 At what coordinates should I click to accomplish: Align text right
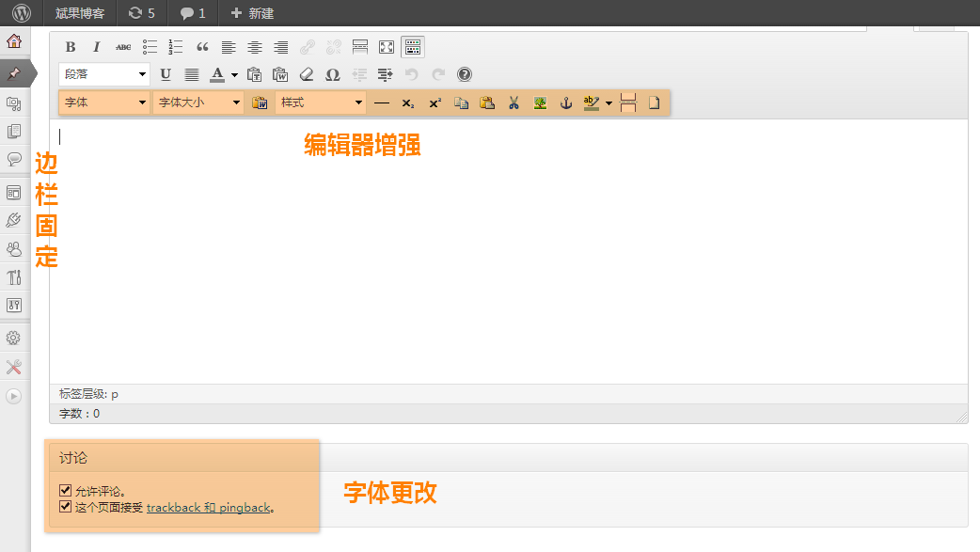pos(280,47)
